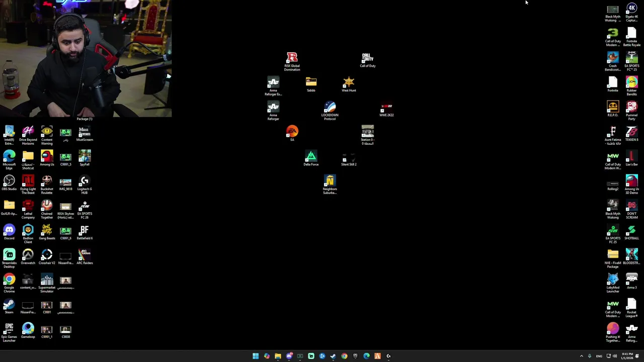
Task: Select the SHOTBALL desktop icon
Action: click(x=631, y=232)
